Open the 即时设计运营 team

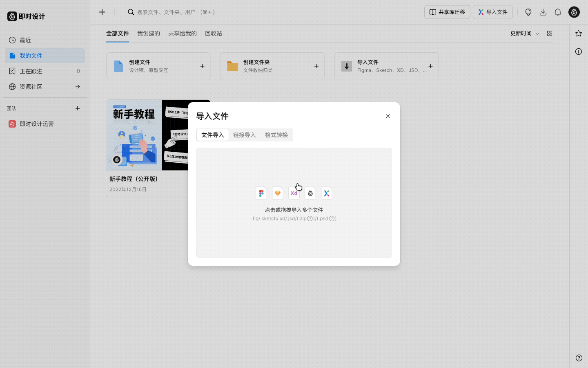(x=45, y=124)
